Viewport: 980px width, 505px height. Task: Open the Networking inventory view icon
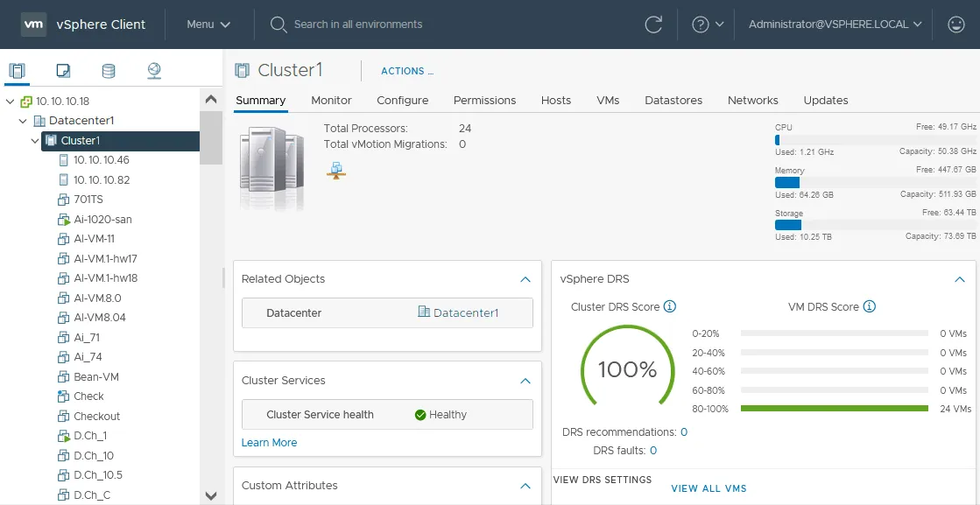coord(154,71)
